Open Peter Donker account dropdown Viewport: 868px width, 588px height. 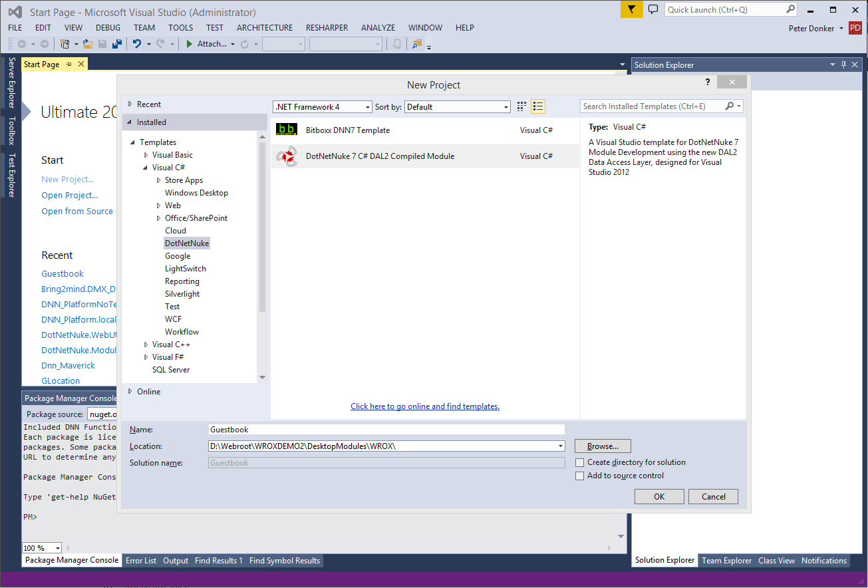[x=841, y=29]
